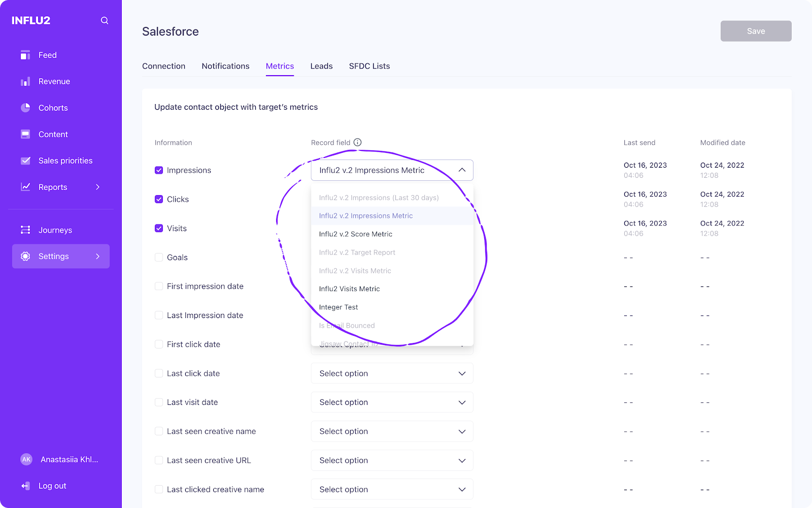Click Clicks row modified date Oct 24, 2022

[x=722, y=194]
